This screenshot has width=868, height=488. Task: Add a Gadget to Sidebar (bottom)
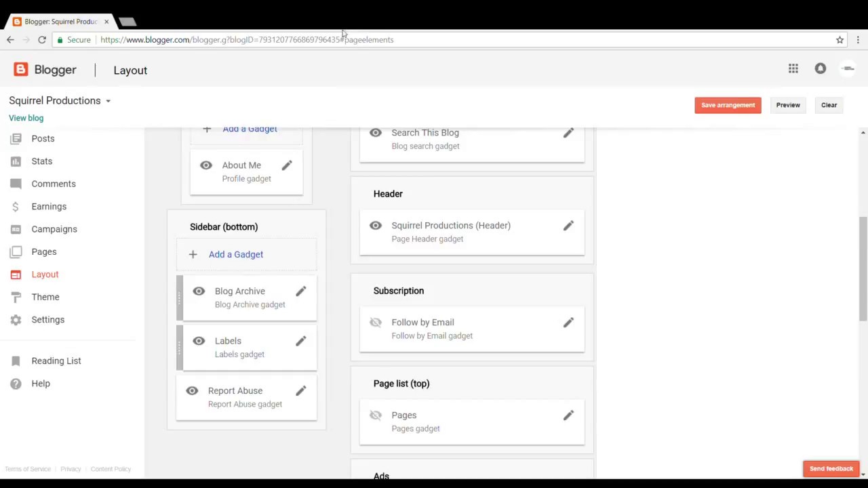pyautogui.click(x=236, y=254)
